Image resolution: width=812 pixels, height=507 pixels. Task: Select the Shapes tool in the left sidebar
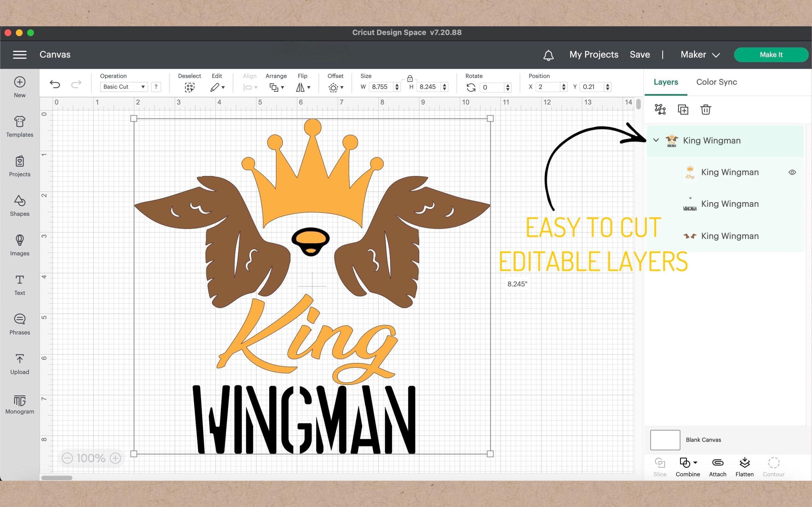tap(19, 206)
